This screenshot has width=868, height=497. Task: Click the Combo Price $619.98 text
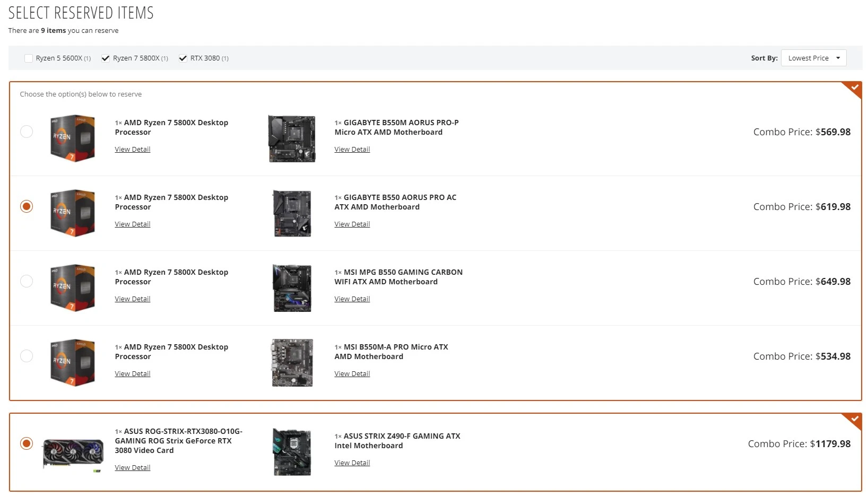[802, 207]
